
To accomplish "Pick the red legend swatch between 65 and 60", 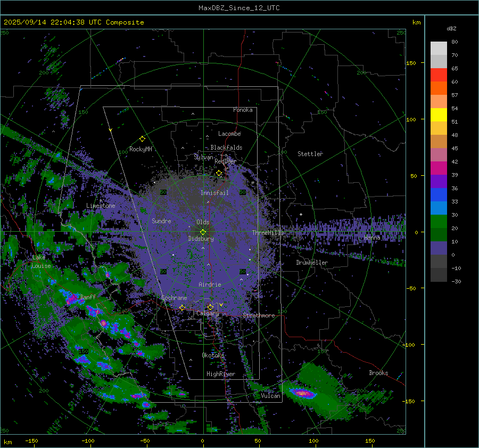I will 439,75.
